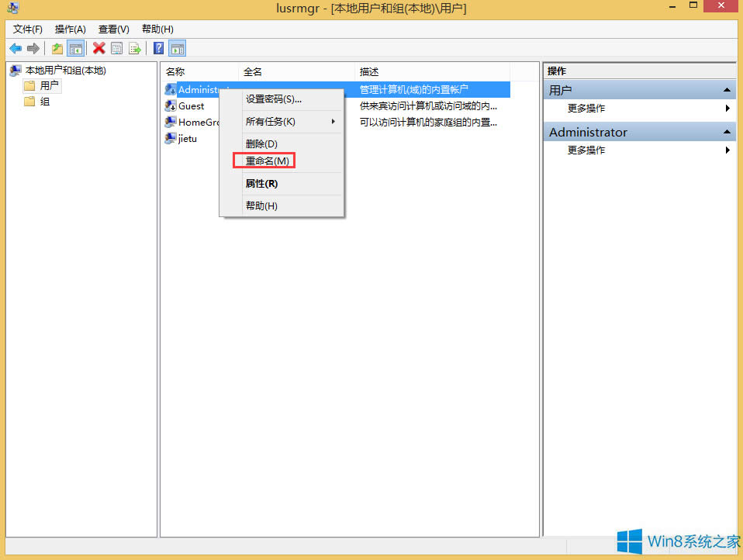Choose 重命名(M) from context menu
743x560 pixels.
tap(265, 161)
